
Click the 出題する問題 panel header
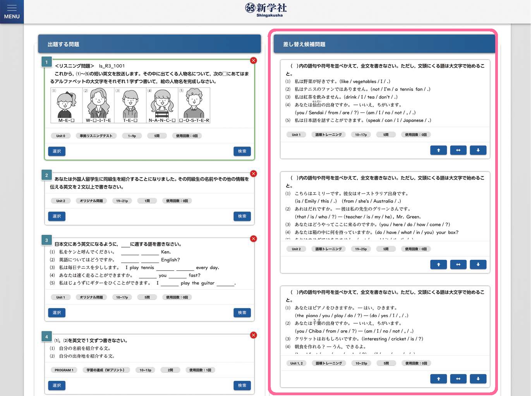click(x=149, y=44)
